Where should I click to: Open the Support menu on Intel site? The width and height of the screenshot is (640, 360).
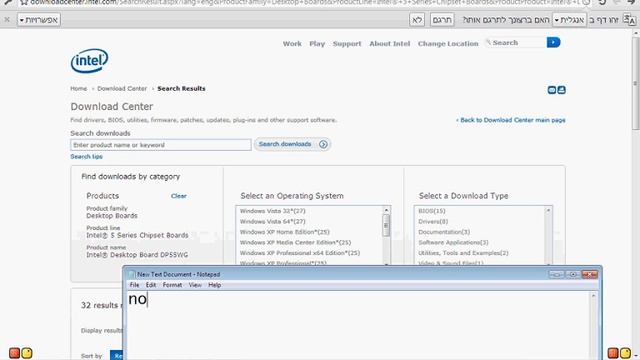(347, 44)
